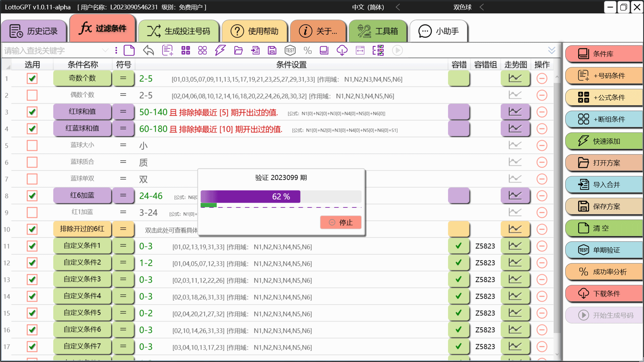
Task: Switch to the 过滤条件 tab
Action: 103,28
